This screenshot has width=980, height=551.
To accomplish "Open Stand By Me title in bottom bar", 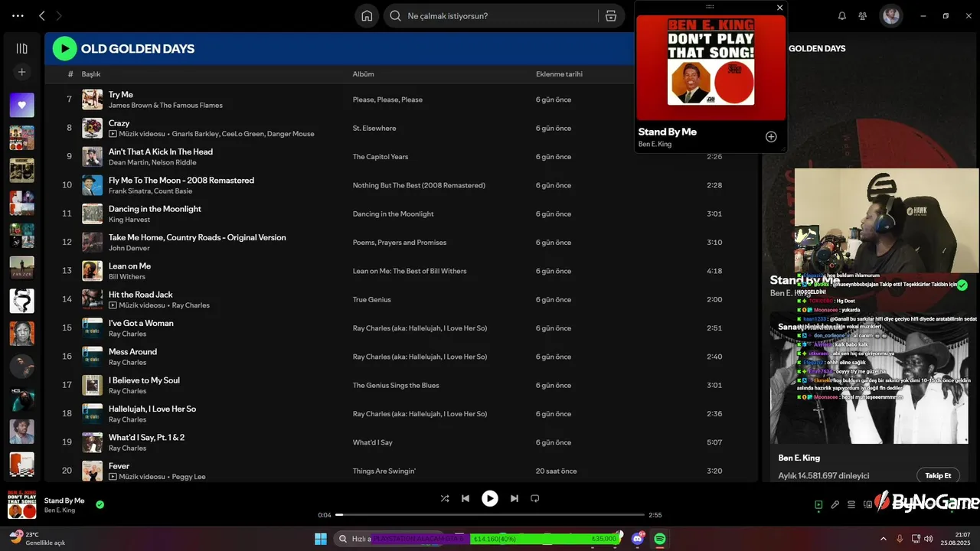I will 64,500.
